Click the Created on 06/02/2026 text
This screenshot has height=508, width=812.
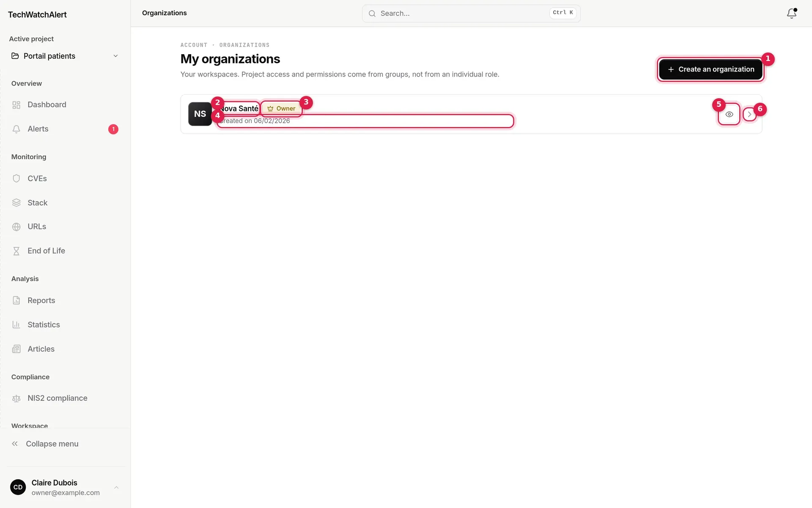pyautogui.click(x=254, y=121)
